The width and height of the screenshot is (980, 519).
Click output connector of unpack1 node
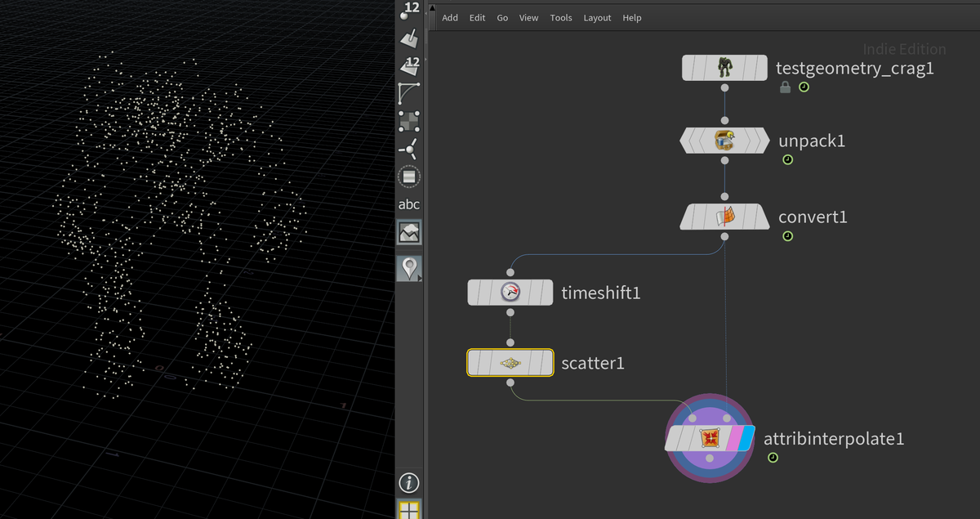724,160
